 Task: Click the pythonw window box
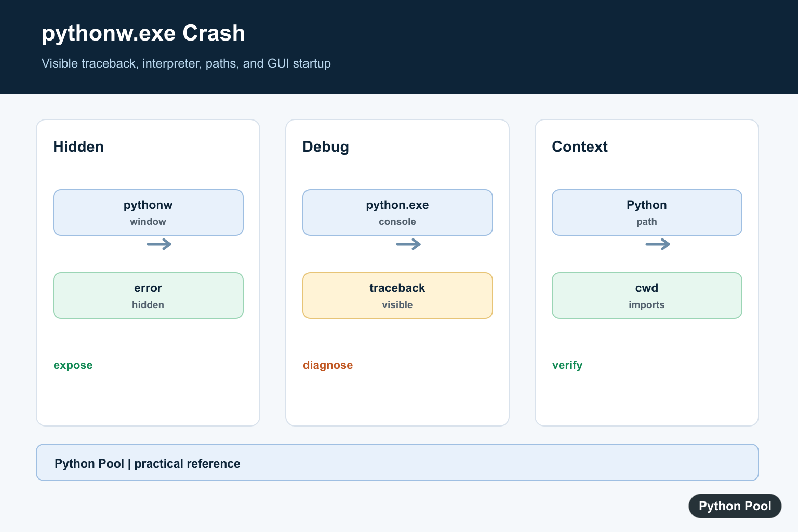(x=148, y=212)
